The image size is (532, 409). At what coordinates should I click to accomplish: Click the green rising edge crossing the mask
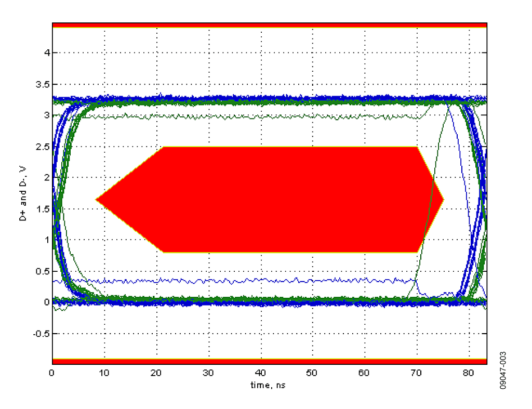pyautogui.click(x=427, y=223)
